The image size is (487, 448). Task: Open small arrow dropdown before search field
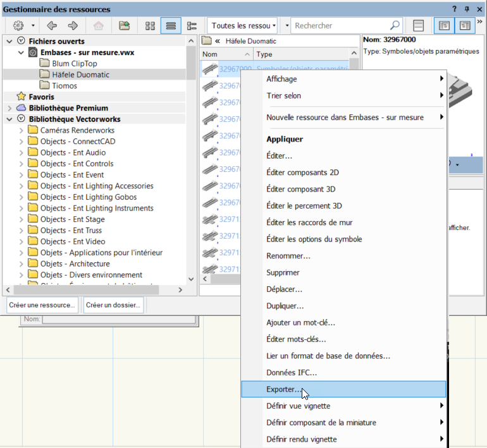click(x=287, y=25)
